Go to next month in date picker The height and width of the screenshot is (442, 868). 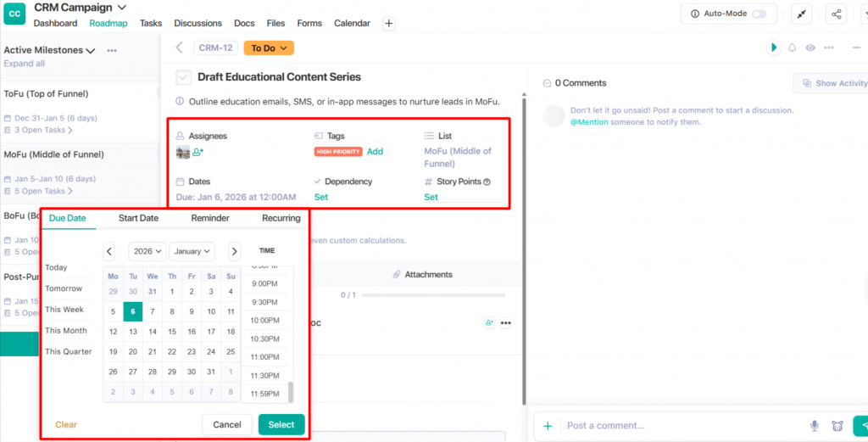pos(235,251)
